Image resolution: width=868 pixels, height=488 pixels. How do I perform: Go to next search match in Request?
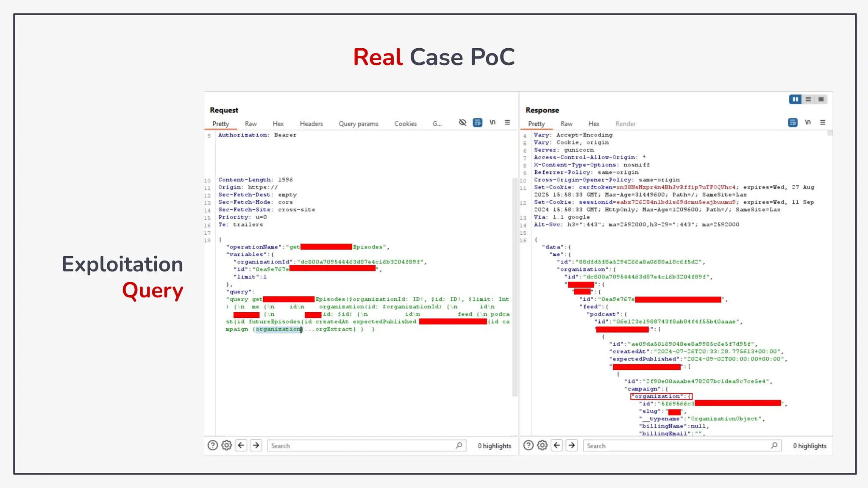pyautogui.click(x=256, y=445)
